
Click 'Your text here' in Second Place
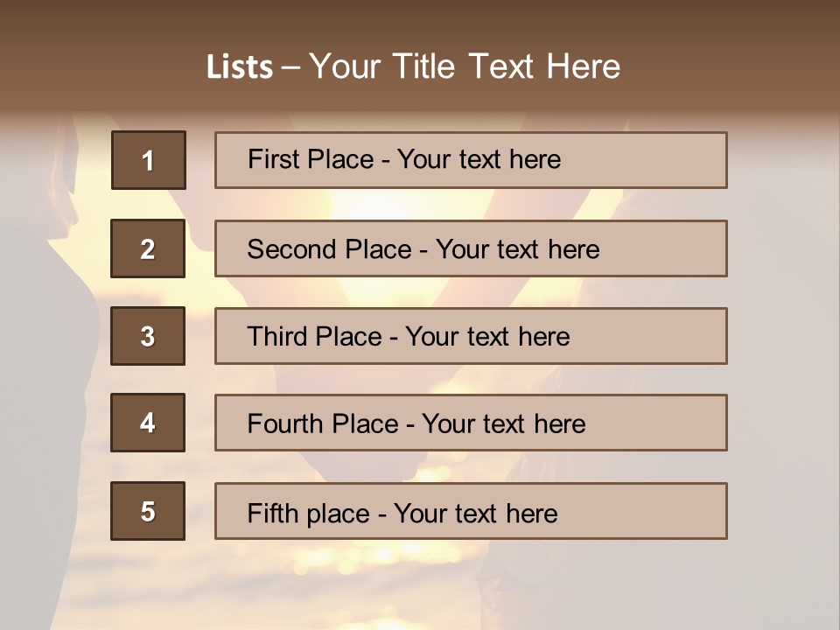(x=517, y=249)
